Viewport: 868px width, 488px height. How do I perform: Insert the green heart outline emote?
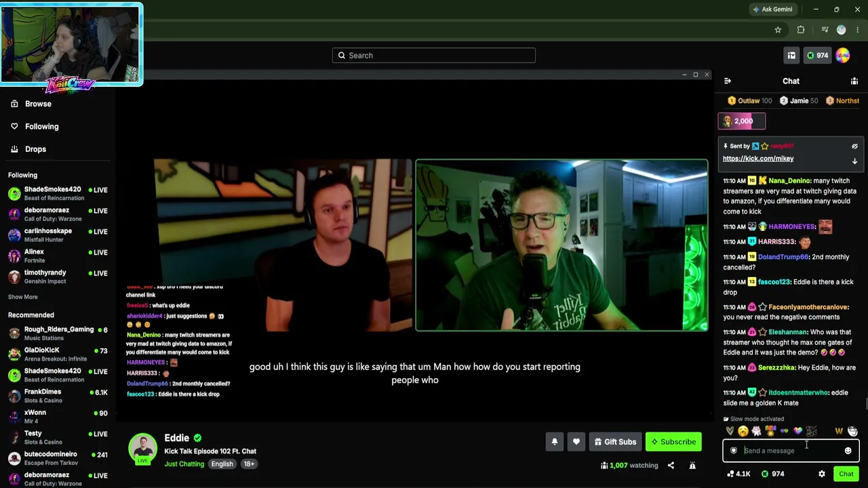730,431
